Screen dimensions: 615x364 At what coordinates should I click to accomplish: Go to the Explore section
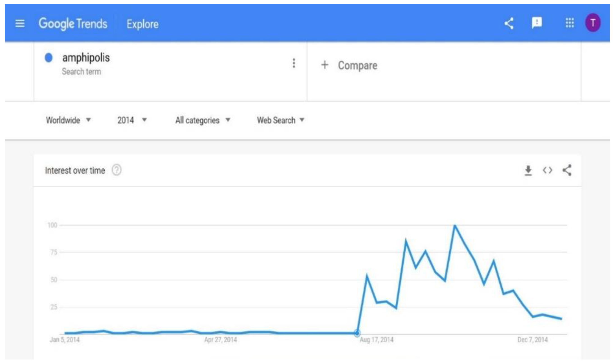(x=142, y=24)
